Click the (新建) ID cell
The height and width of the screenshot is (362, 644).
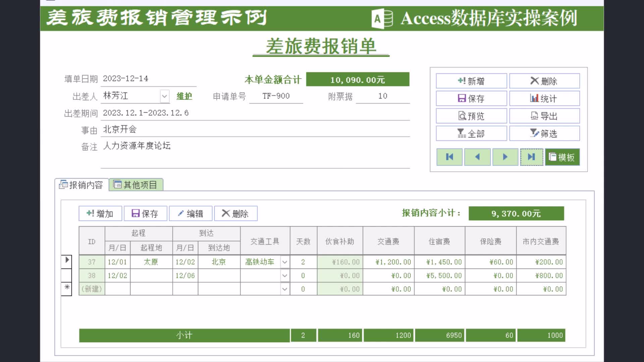pos(92,289)
